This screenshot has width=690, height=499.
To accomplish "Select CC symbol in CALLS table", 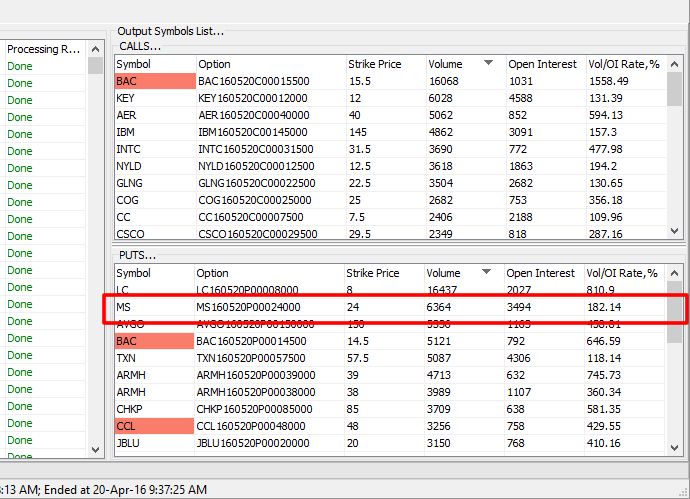I will pos(123,217).
